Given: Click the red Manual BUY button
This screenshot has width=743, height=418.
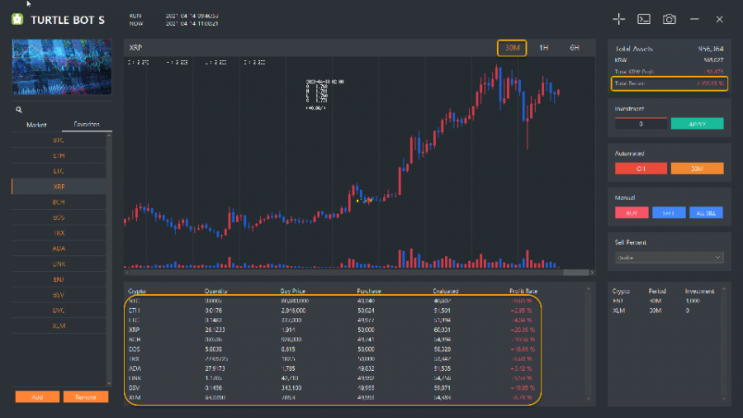Looking at the screenshot, I should (x=632, y=213).
